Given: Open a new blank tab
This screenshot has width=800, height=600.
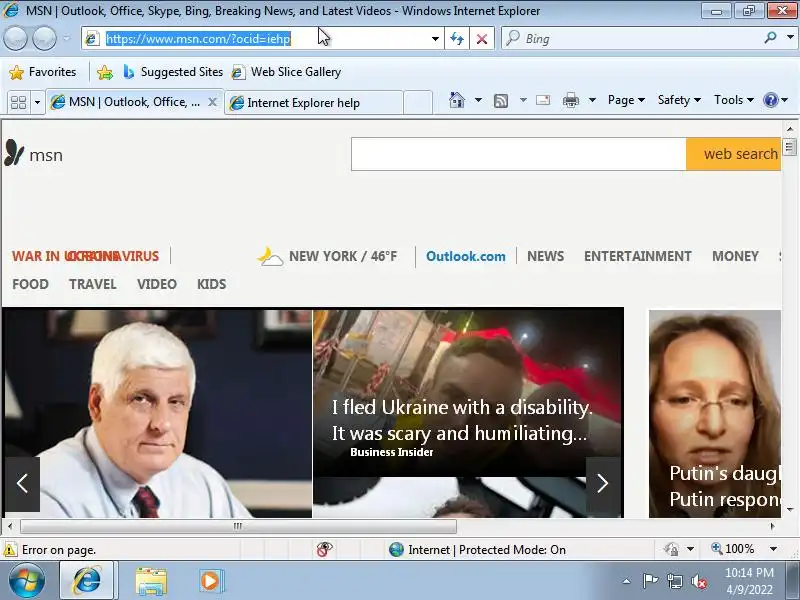Looking at the screenshot, I should [x=418, y=103].
